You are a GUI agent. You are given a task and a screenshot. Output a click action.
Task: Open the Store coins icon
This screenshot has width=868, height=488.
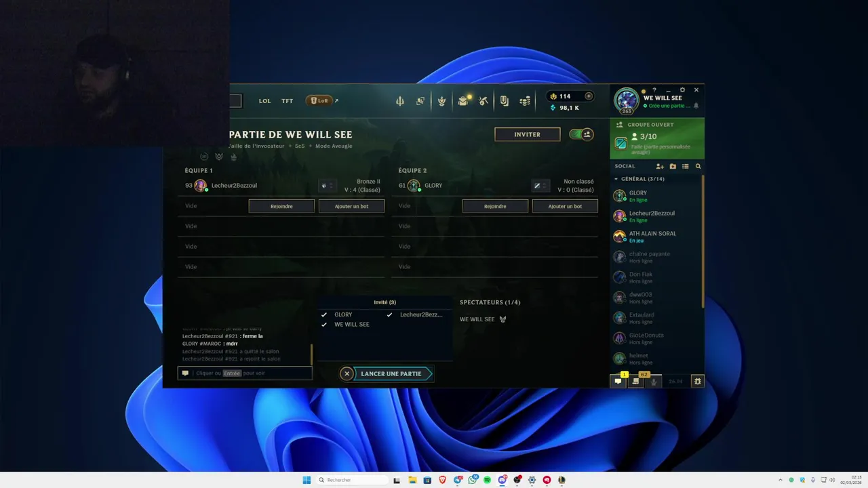[525, 101]
